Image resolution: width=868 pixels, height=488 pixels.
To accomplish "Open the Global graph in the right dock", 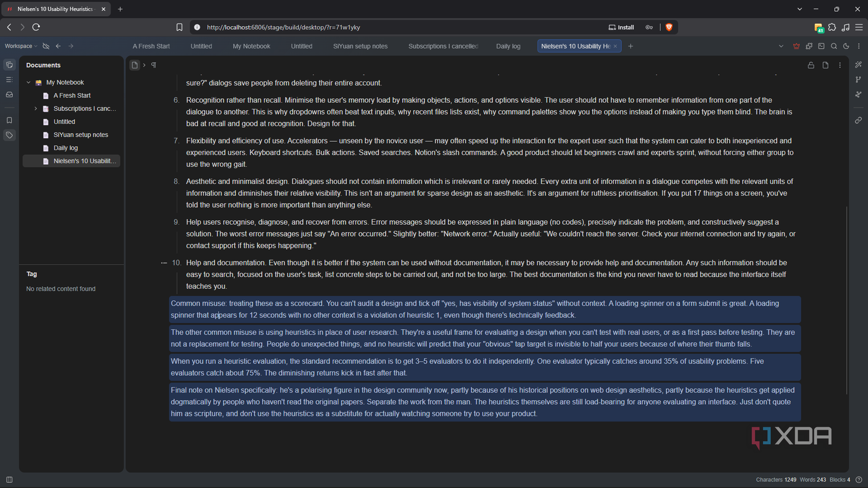I will 858,94.
